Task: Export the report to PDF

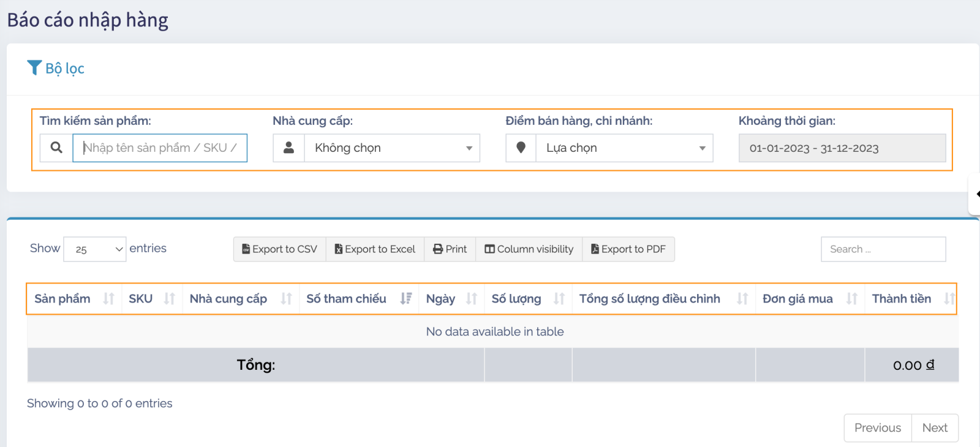Action: click(628, 249)
